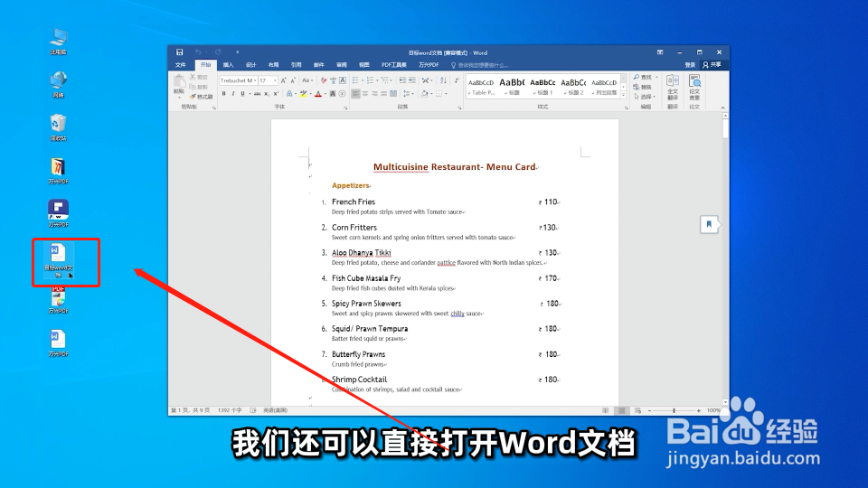Click the Cut (剪切) scissors icon
Viewport: 868px width, 488px height.
pos(193,77)
